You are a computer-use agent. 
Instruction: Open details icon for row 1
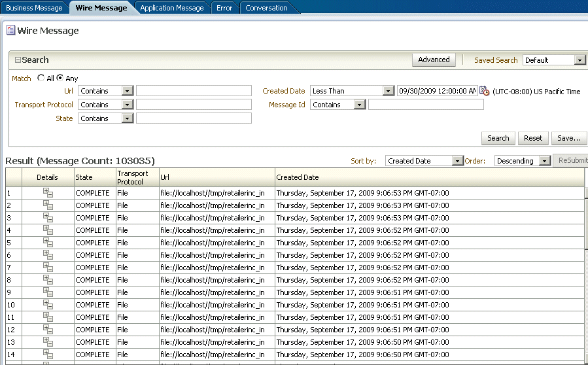click(x=48, y=193)
